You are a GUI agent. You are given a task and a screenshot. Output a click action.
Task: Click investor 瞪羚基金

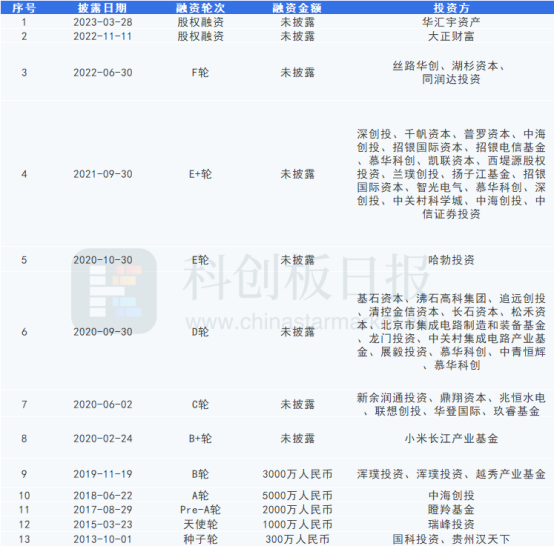[451, 510]
